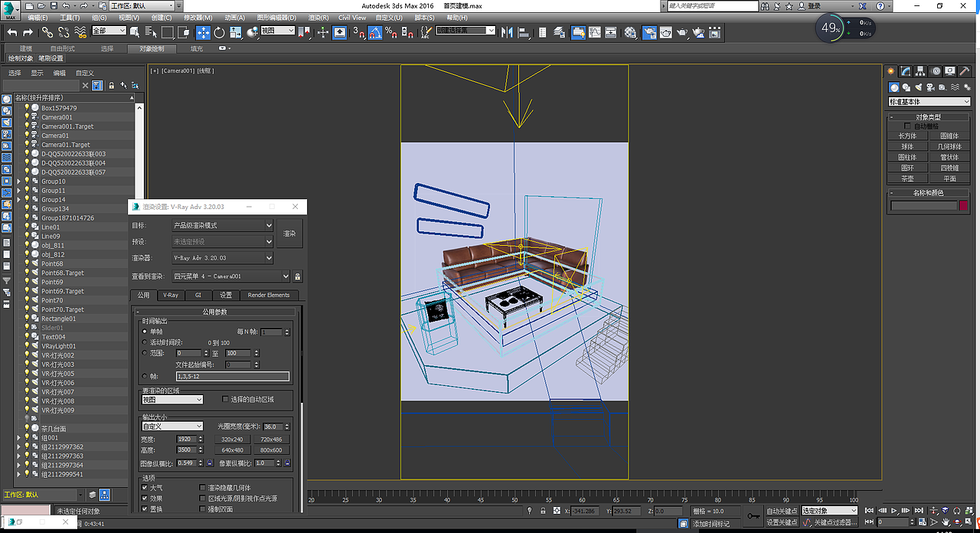This screenshot has height=533, width=980.
Task: Switch to the GI tab in render setup
Action: (198, 295)
